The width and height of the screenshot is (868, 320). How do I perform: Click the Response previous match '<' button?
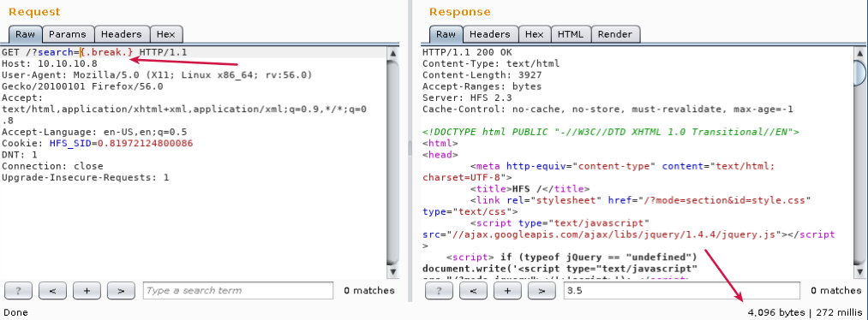pyautogui.click(x=473, y=290)
